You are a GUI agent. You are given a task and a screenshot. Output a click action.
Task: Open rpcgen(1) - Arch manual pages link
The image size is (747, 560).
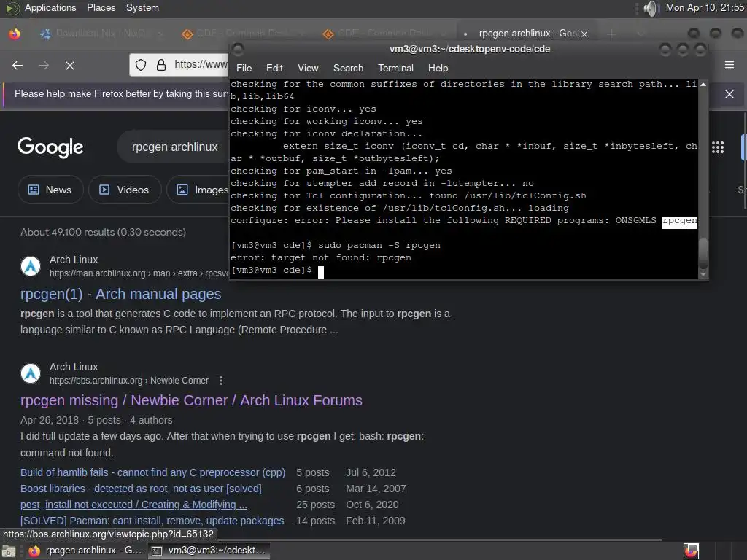(x=120, y=294)
